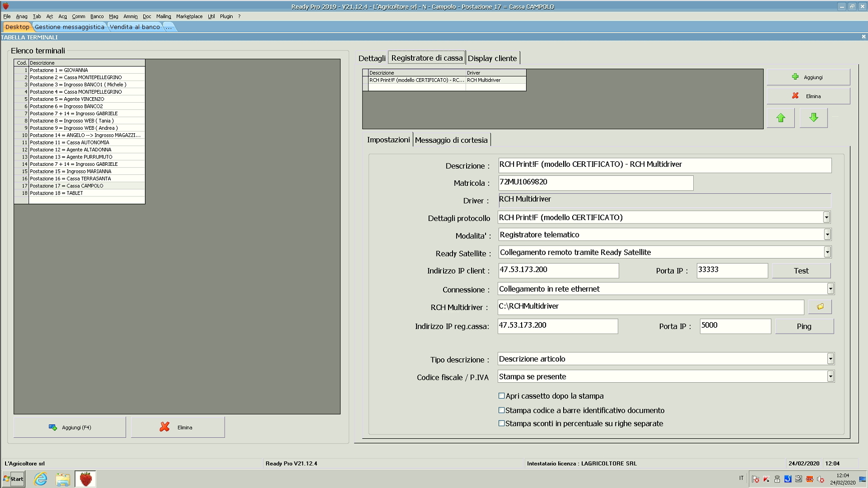
Task: Browse RCH Multidriver folder with yellow folder icon
Action: point(820,307)
